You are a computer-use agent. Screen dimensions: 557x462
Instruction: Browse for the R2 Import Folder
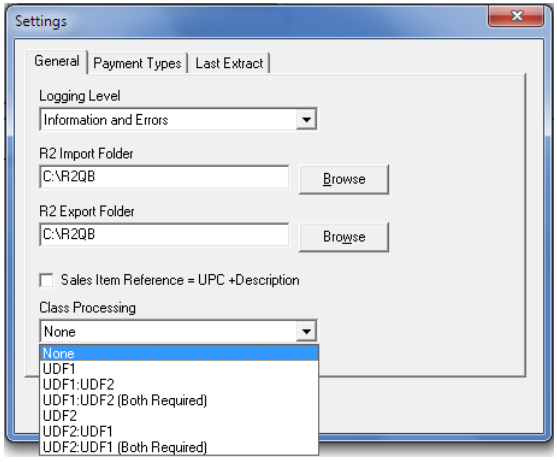(x=344, y=179)
